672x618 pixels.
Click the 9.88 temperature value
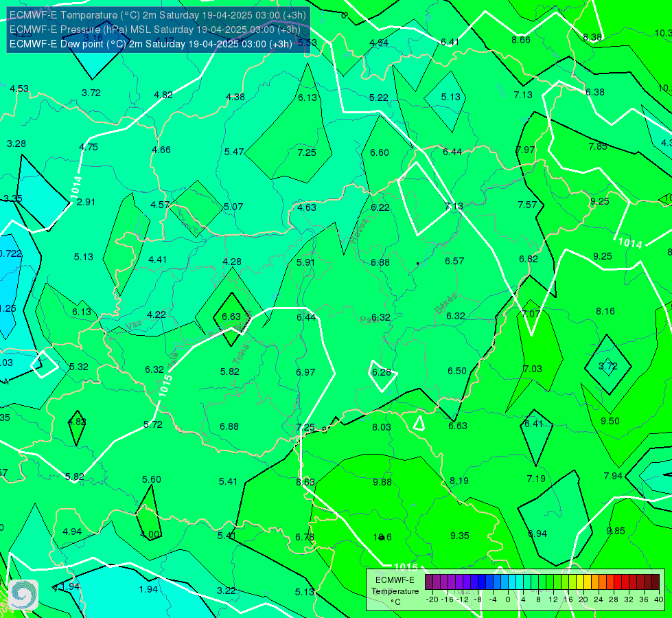tap(382, 482)
